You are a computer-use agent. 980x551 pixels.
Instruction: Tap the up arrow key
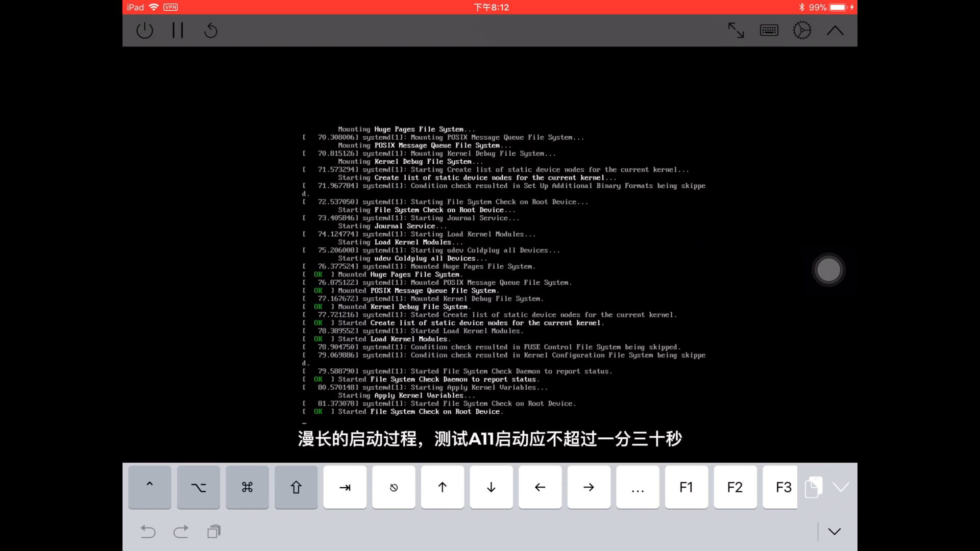[x=443, y=487]
